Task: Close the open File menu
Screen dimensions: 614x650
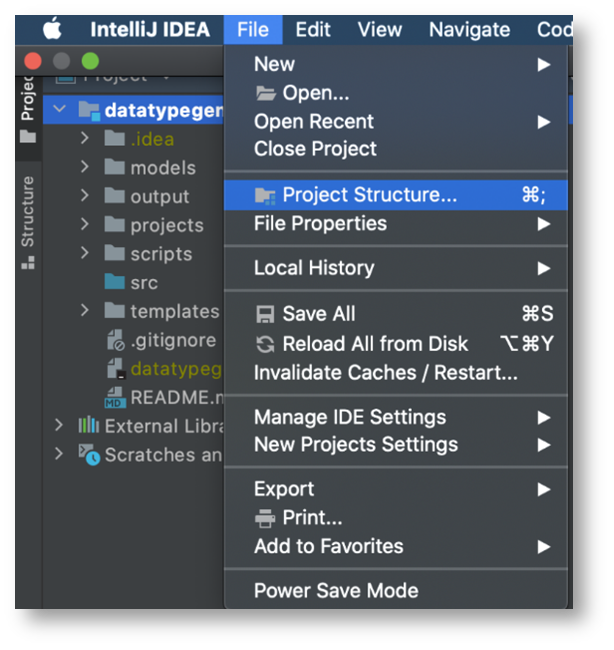Action: [x=253, y=29]
